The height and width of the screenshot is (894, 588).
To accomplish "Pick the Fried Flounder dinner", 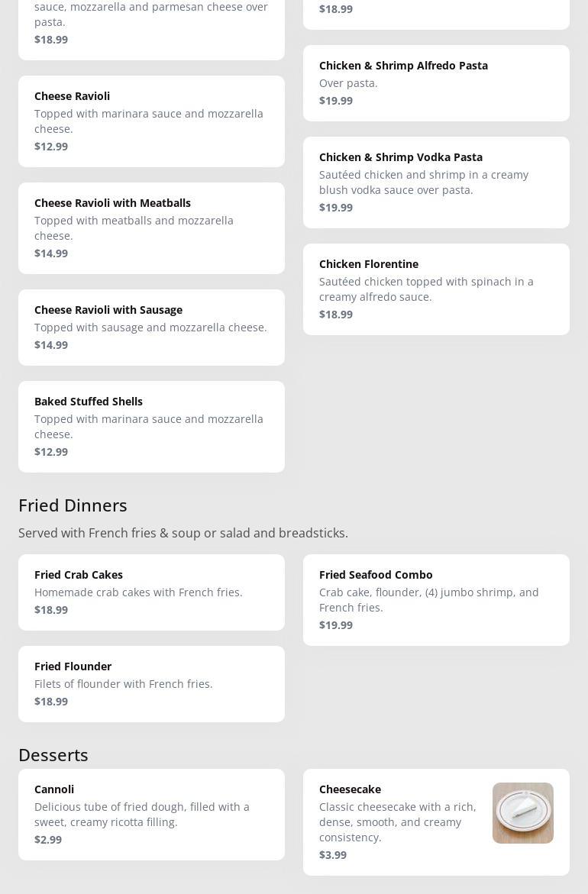I will 151,683.
